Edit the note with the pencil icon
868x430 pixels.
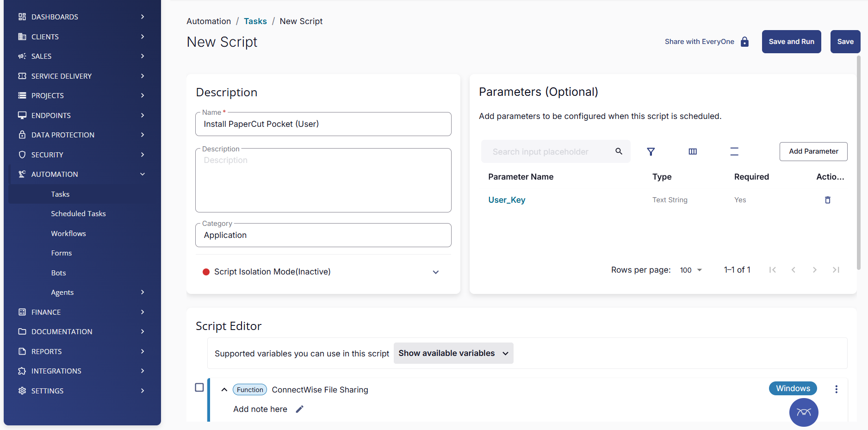pos(299,409)
